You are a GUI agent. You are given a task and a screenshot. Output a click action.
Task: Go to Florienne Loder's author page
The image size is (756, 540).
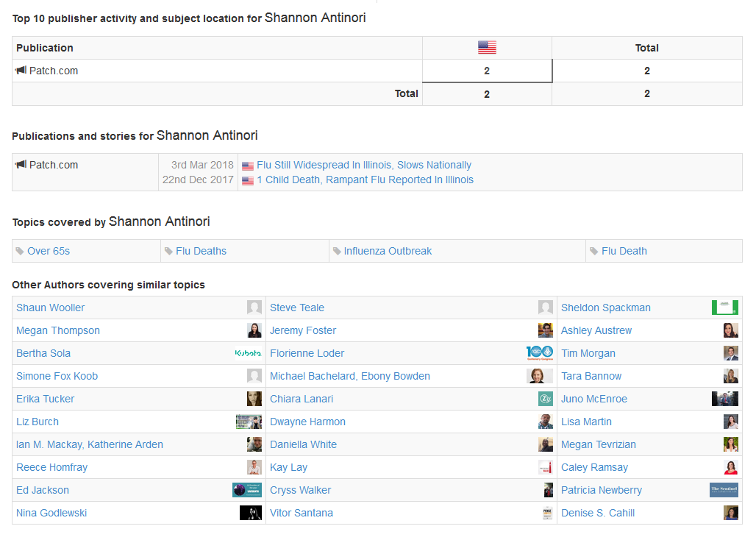(x=307, y=353)
